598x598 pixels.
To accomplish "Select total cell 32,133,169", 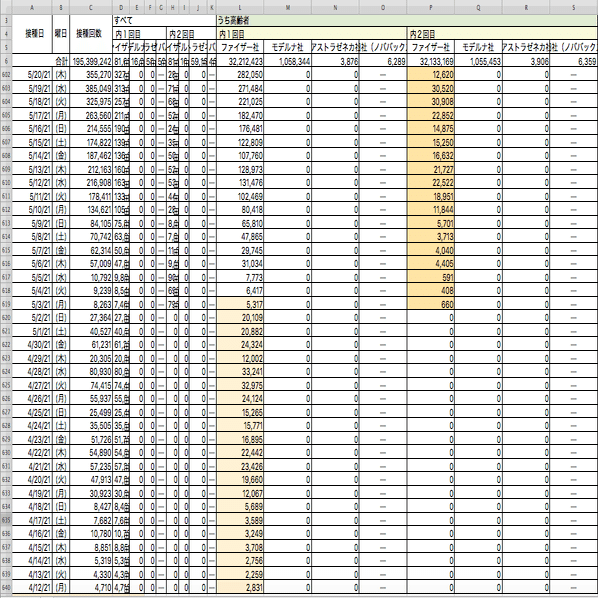I will pos(431,61).
